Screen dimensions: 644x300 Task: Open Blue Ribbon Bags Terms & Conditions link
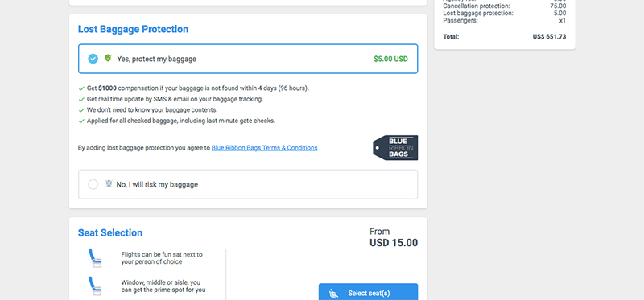265,148
